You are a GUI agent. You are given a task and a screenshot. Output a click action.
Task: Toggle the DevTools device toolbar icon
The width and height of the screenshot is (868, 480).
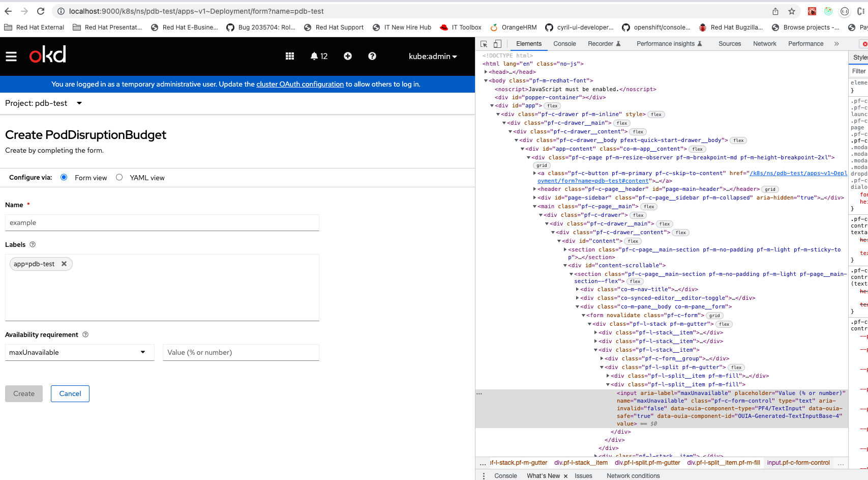pos(498,44)
